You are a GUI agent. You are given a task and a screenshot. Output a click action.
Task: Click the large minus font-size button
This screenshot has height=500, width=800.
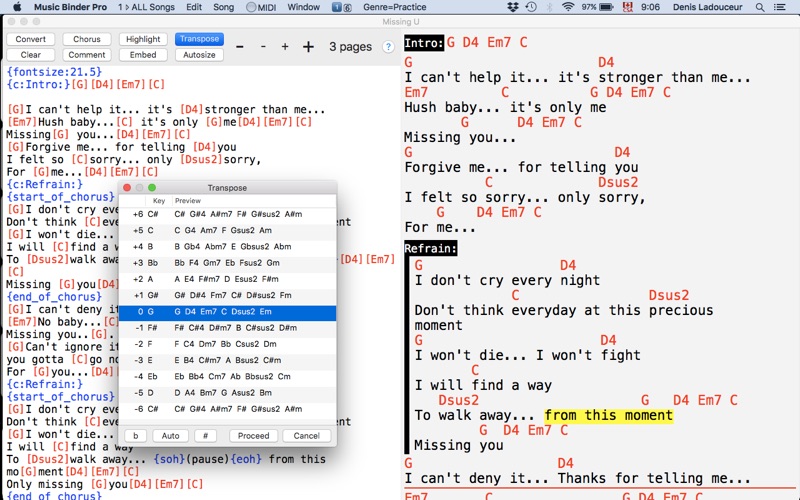pyautogui.click(x=240, y=47)
